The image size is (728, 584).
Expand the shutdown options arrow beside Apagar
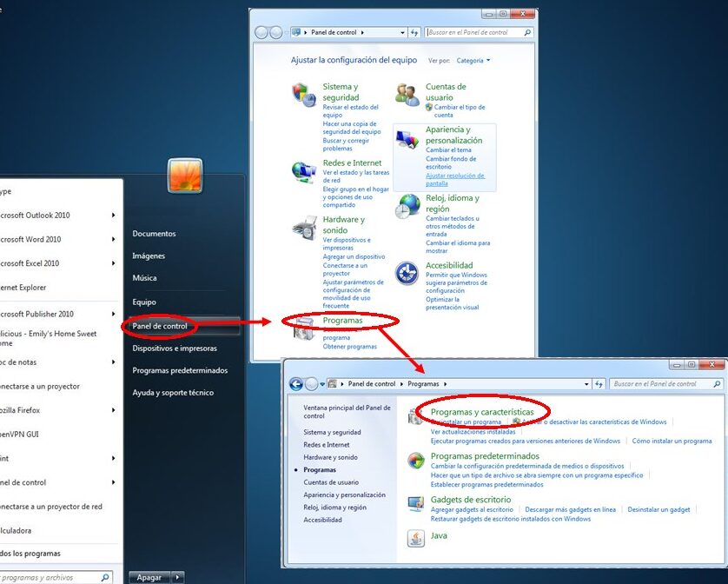coord(178,577)
